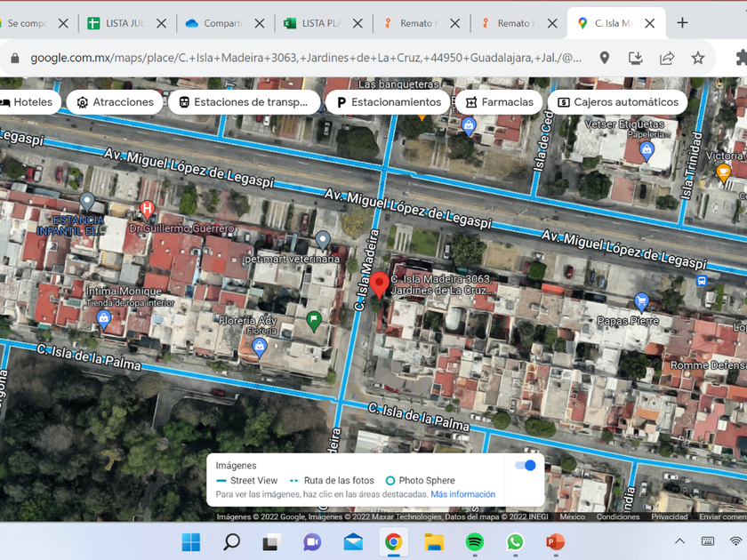Open the video chat app from taskbar
Viewport: 747px width, 560px height.
tap(312, 542)
